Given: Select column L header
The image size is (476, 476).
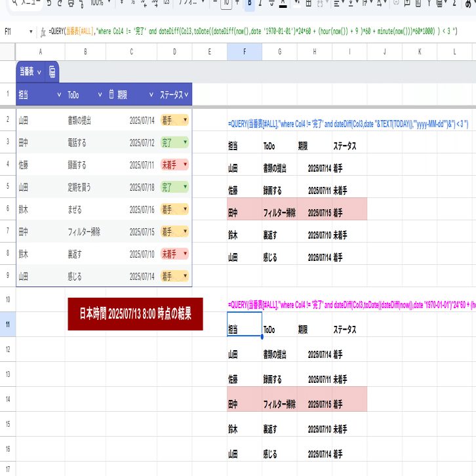Looking at the screenshot, I should (454, 52).
